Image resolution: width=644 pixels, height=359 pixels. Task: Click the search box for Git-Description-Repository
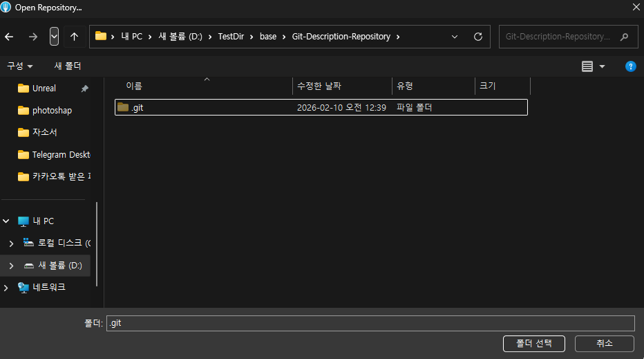pos(558,37)
